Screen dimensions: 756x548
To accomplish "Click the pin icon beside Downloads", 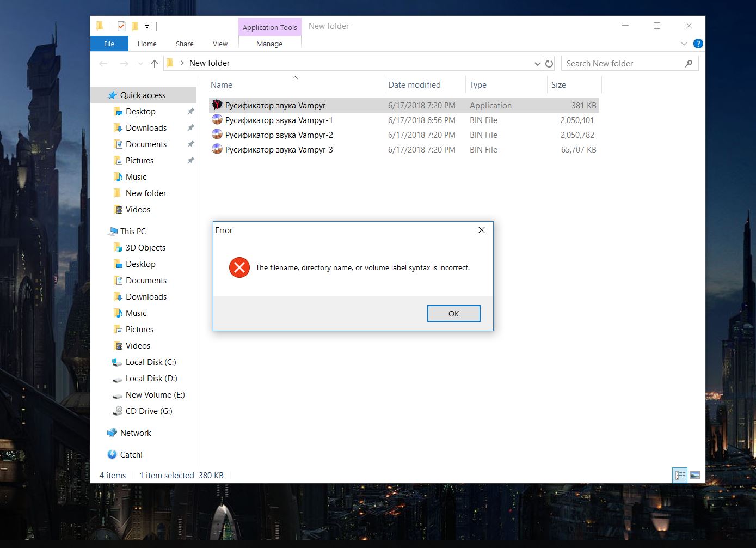I will click(190, 127).
